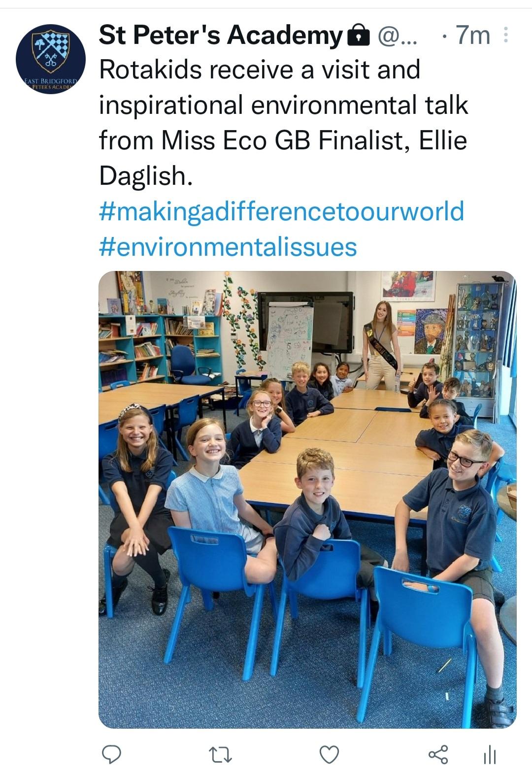532x777 pixels.
Task: Open the share icon options
Action: pyautogui.click(x=438, y=754)
